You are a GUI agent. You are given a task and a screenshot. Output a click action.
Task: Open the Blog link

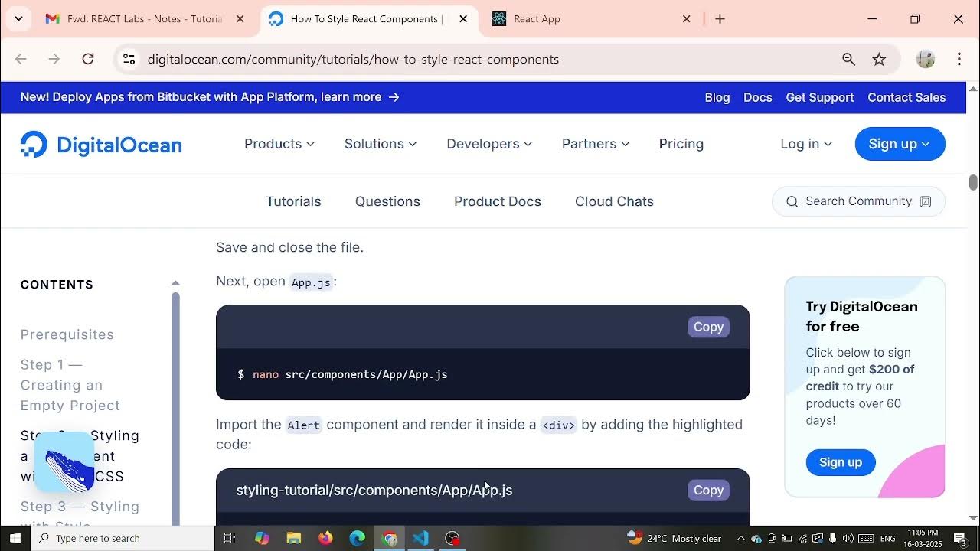coord(717,97)
